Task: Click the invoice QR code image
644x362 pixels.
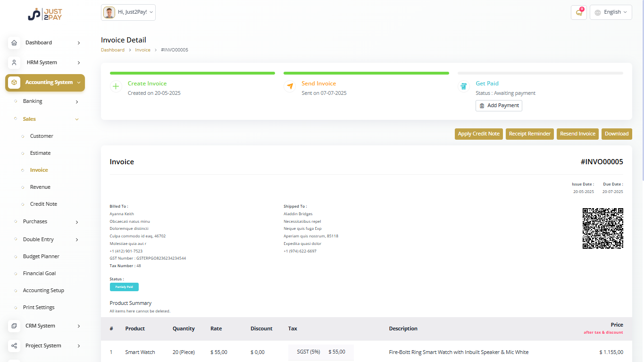Action: click(x=603, y=228)
